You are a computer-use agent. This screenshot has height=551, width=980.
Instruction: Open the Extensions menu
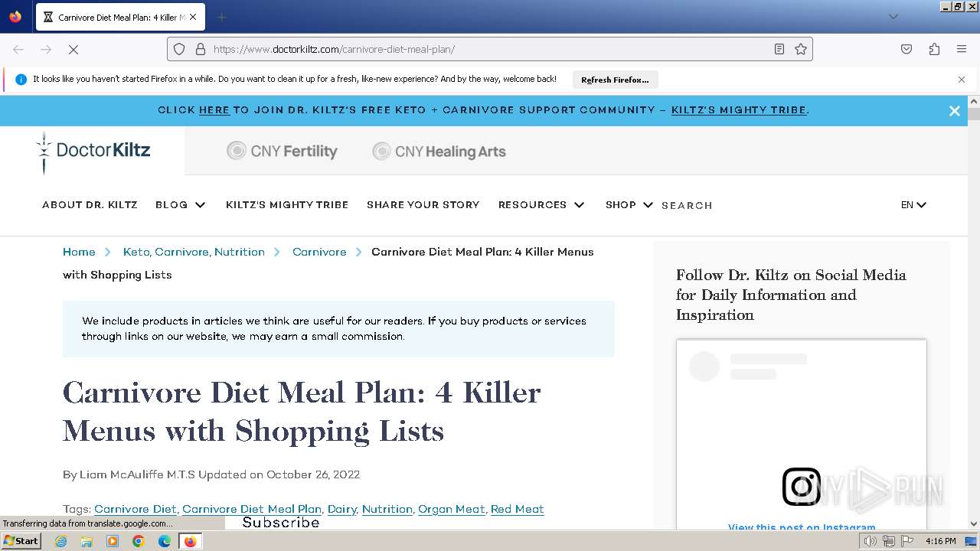coord(934,49)
